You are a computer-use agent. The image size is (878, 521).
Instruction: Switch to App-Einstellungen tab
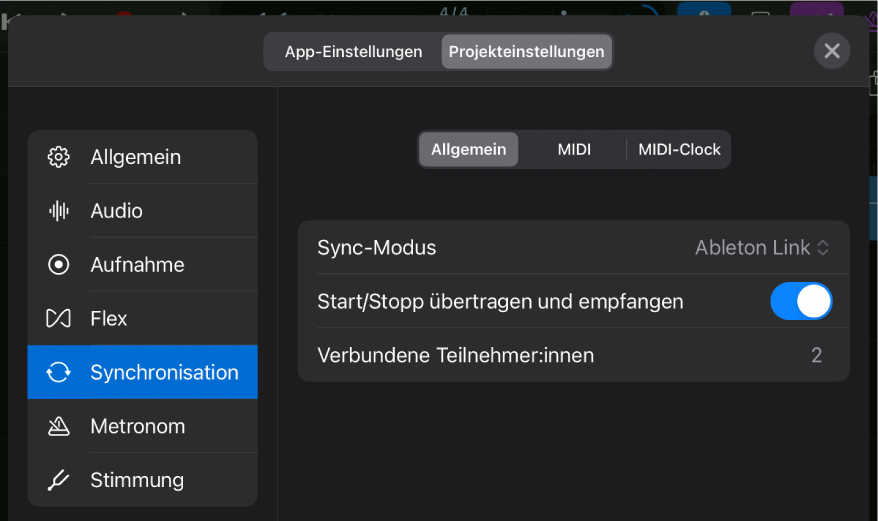pos(353,52)
